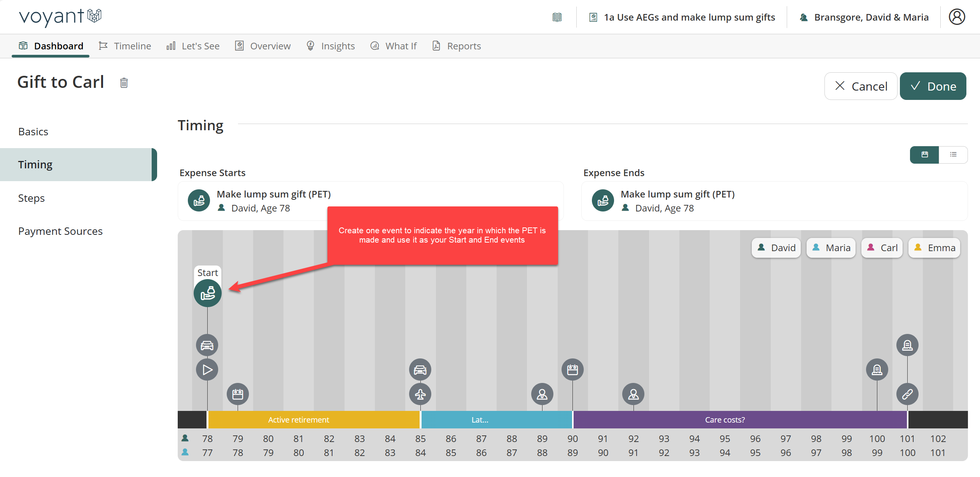Switch to list view toggle
Image resolution: width=980 pixels, height=477 pixels.
pyautogui.click(x=953, y=155)
